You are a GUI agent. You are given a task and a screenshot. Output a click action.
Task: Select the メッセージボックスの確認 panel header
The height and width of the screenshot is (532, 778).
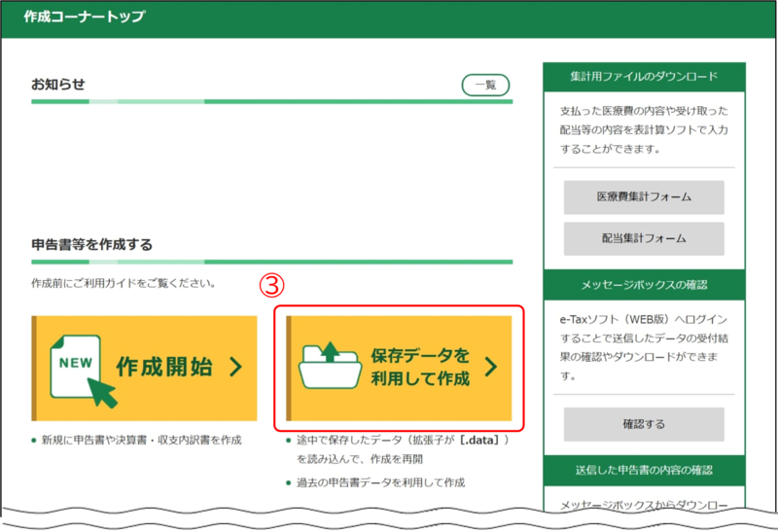[x=644, y=285]
